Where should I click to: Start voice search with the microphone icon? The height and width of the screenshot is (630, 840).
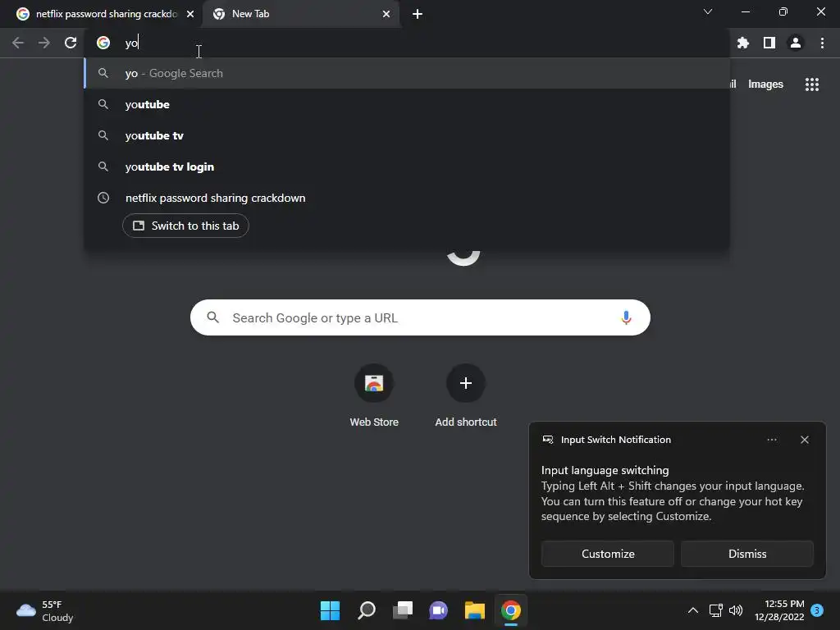pyautogui.click(x=626, y=317)
